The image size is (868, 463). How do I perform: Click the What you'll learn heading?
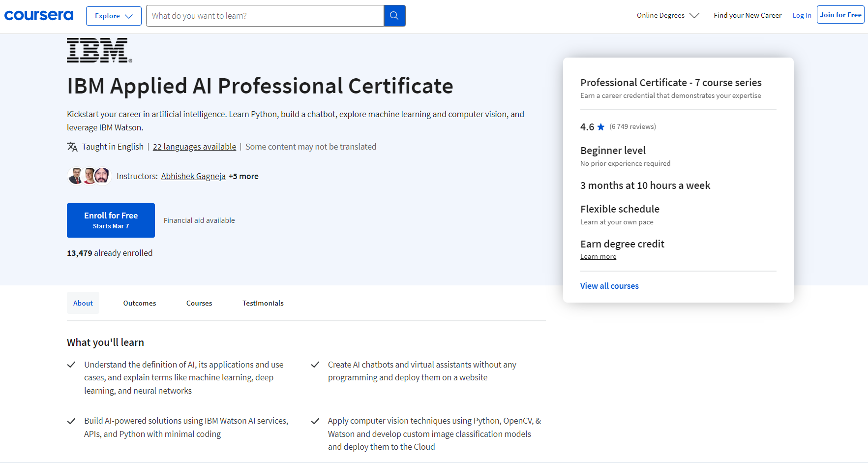pyautogui.click(x=105, y=342)
